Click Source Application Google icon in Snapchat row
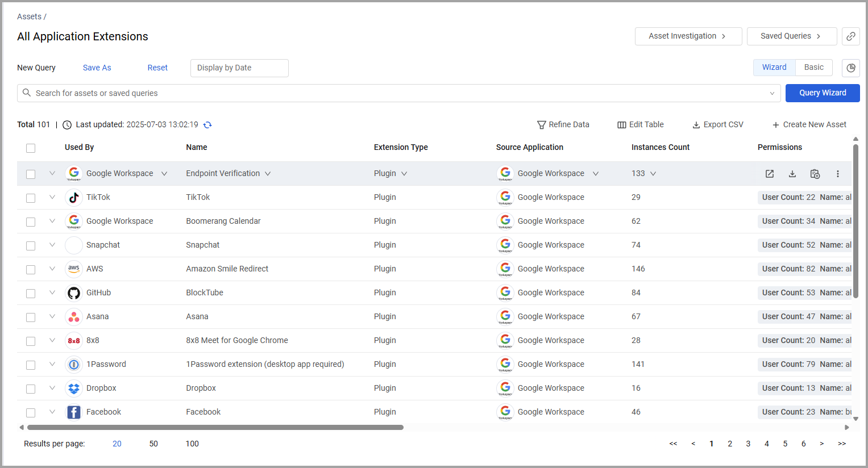868x468 pixels. coord(505,245)
